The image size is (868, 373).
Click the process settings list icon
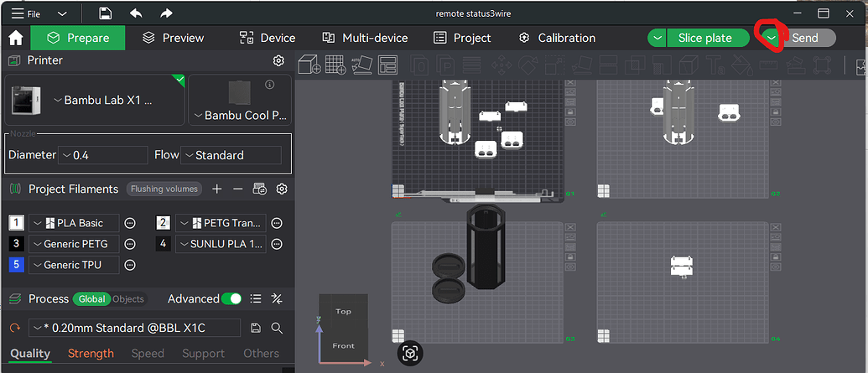click(256, 299)
